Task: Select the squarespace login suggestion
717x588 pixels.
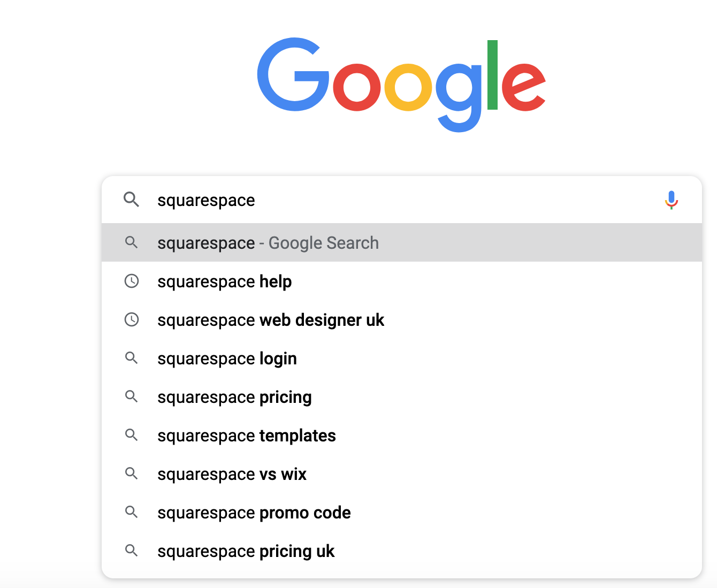Action: click(x=227, y=358)
